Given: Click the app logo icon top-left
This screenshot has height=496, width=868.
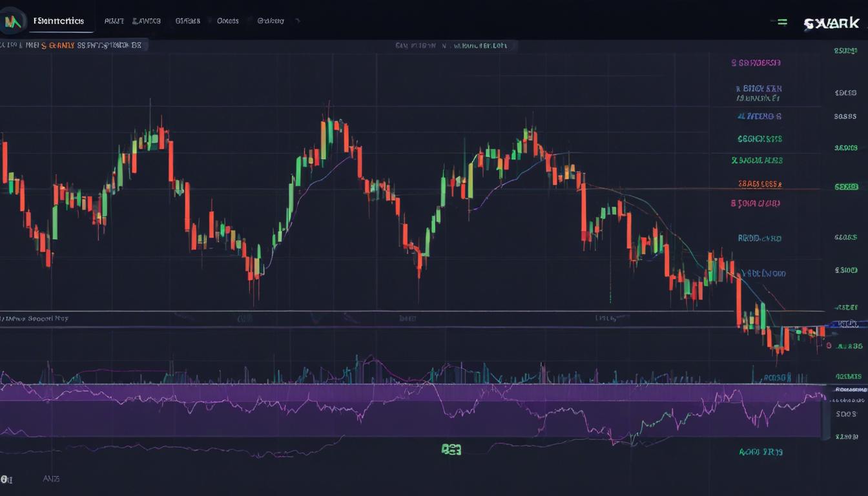Looking at the screenshot, I should coord(14,21).
